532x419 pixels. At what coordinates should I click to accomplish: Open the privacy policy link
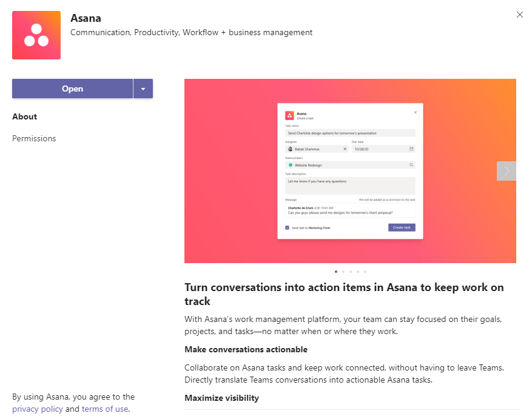tap(38, 409)
